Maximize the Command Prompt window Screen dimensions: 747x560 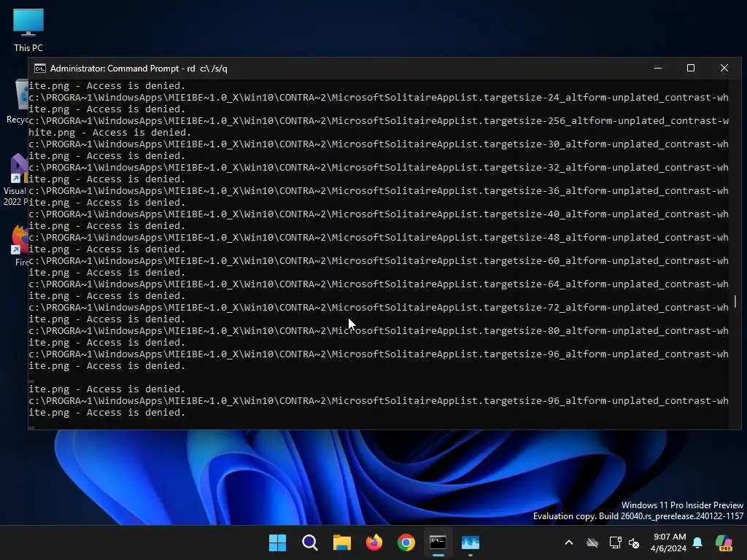[691, 68]
